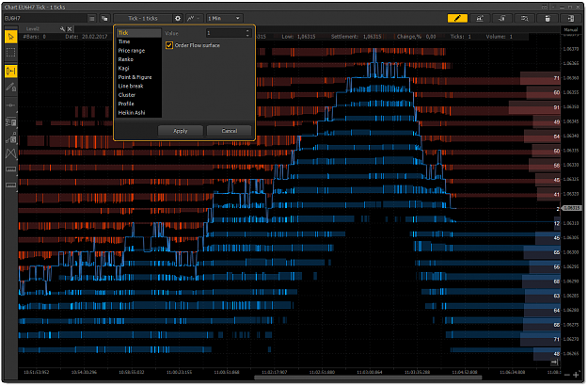
Task: Open the geometric shapes tool with magnifier
Action: click(11, 137)
